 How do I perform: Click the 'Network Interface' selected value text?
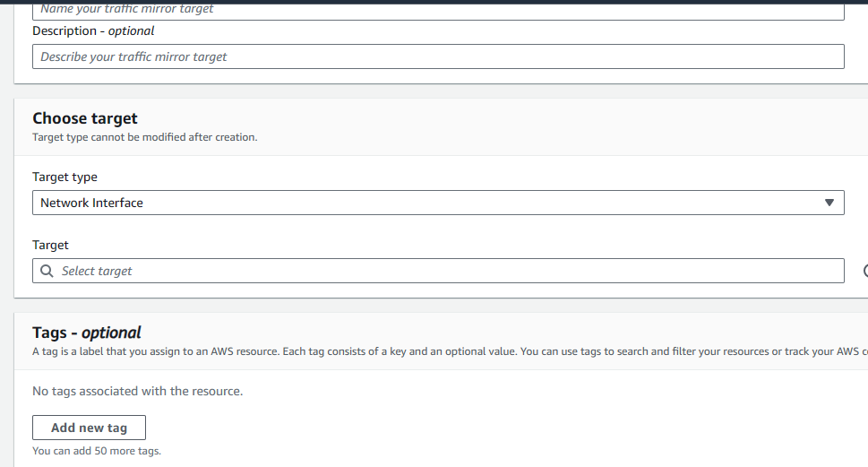[x=91, y=203]
